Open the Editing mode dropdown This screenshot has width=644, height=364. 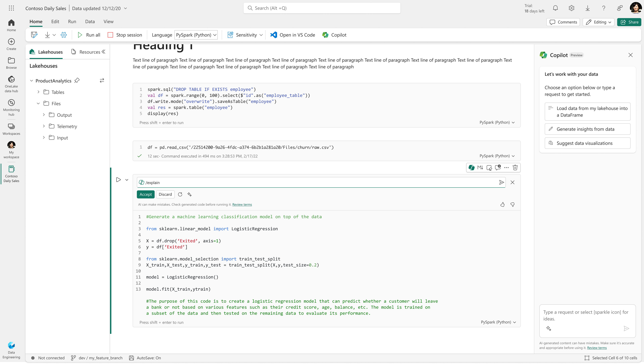point(599,22)
